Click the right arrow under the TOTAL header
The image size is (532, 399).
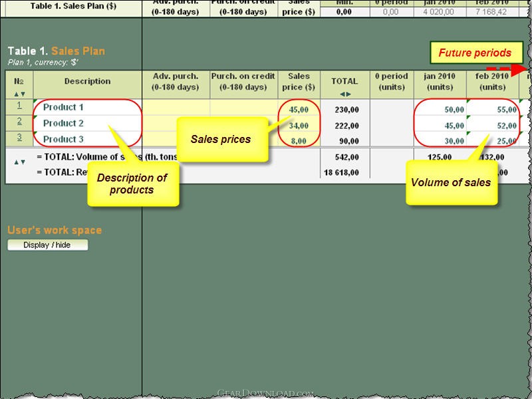pyautogui.click(x=348, y=94)
